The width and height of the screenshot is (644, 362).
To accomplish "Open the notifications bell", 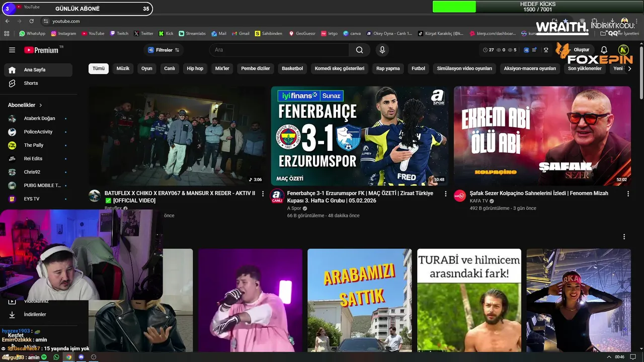I will point(604,50).
